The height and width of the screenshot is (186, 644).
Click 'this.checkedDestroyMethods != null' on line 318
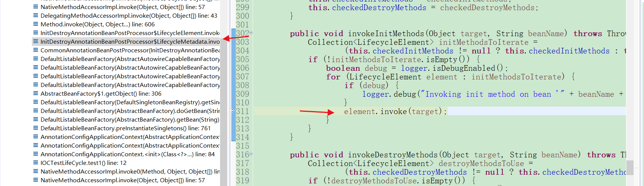[427, 172]
